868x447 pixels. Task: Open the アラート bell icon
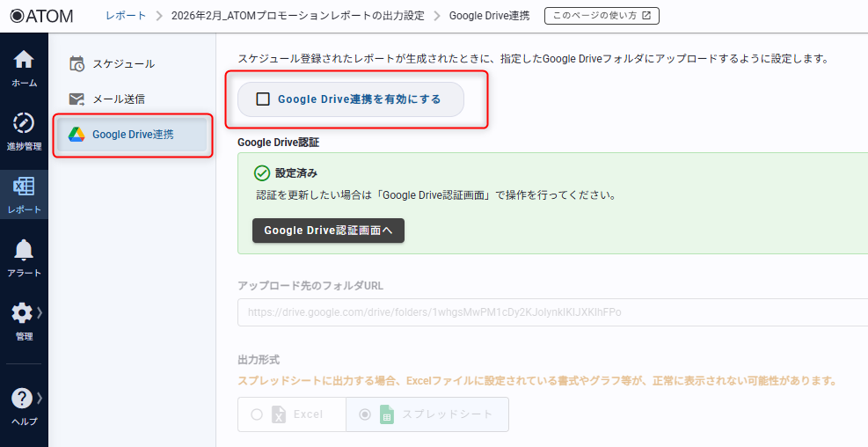[24, 251]
